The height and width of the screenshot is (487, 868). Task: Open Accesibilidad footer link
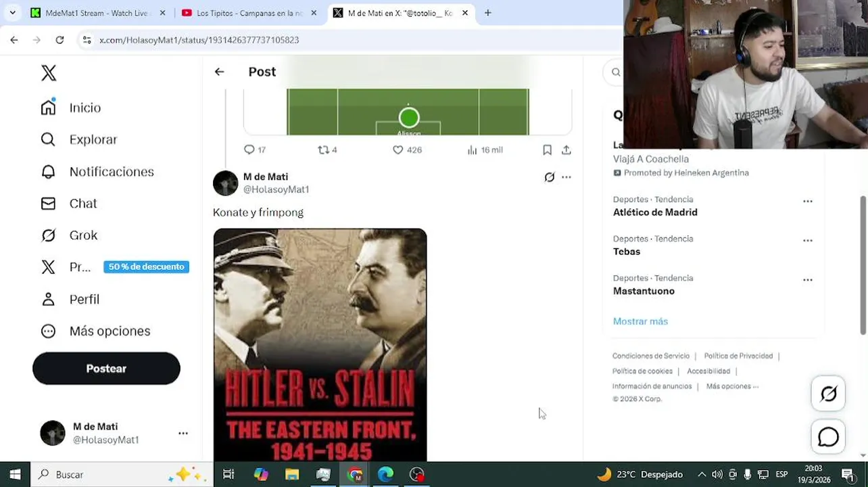point(708,371)
